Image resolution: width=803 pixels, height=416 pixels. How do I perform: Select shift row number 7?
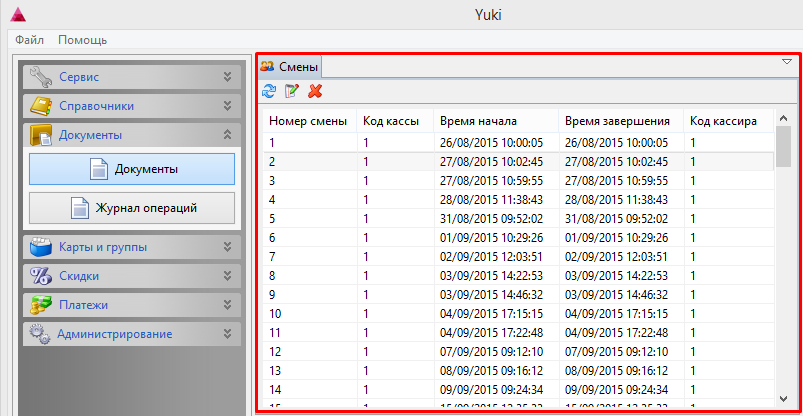tap(519, 256)
